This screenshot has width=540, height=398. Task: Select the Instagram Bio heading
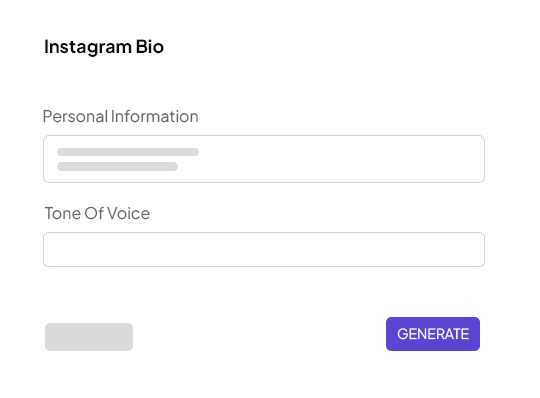[x=104, y=47]
